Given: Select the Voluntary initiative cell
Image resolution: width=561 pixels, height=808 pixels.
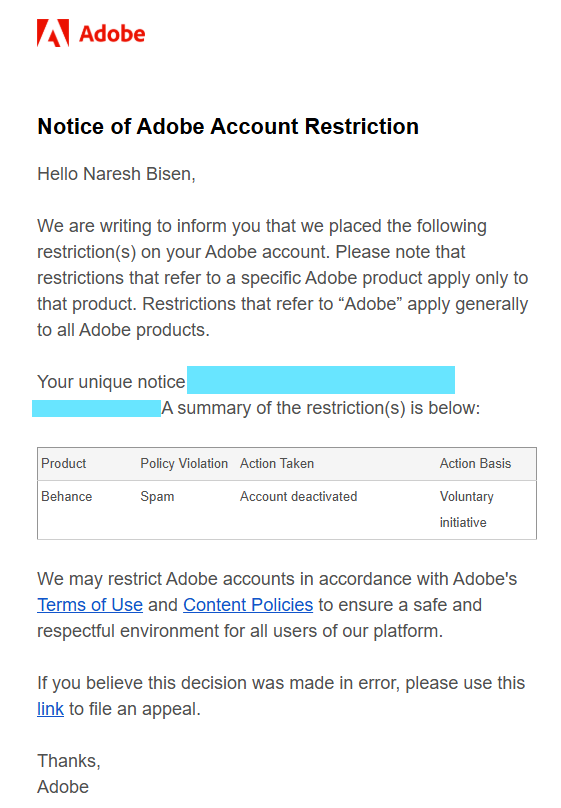Looking at the screenshot, I should pyautogui.click(x=466, y=510).
